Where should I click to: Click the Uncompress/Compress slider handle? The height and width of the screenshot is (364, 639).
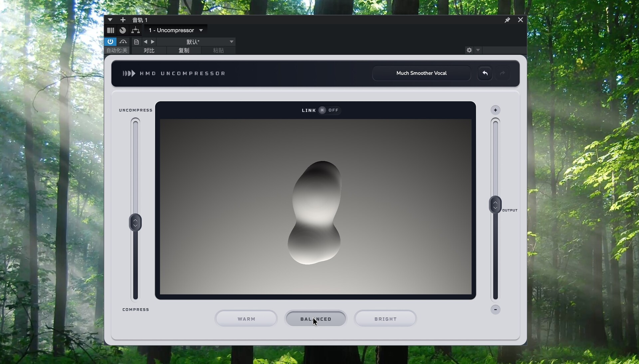pos(135,223)
